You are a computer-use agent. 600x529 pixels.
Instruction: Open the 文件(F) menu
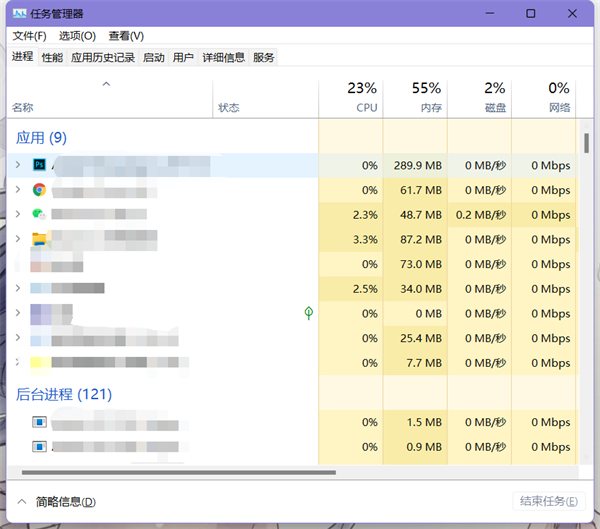[29, 36]
